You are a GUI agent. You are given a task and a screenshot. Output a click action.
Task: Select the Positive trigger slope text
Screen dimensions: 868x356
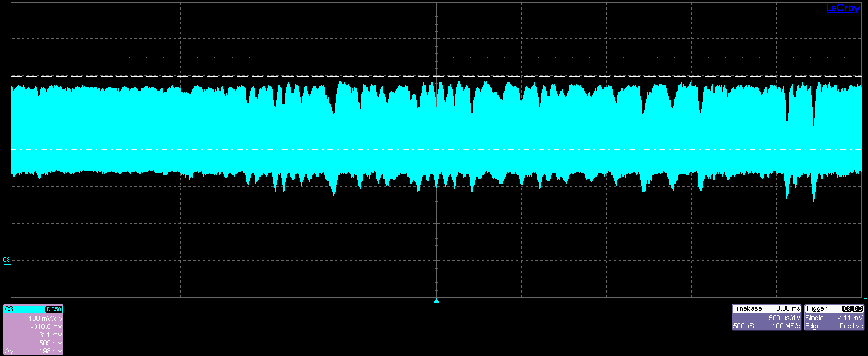[x=852, y=326]
